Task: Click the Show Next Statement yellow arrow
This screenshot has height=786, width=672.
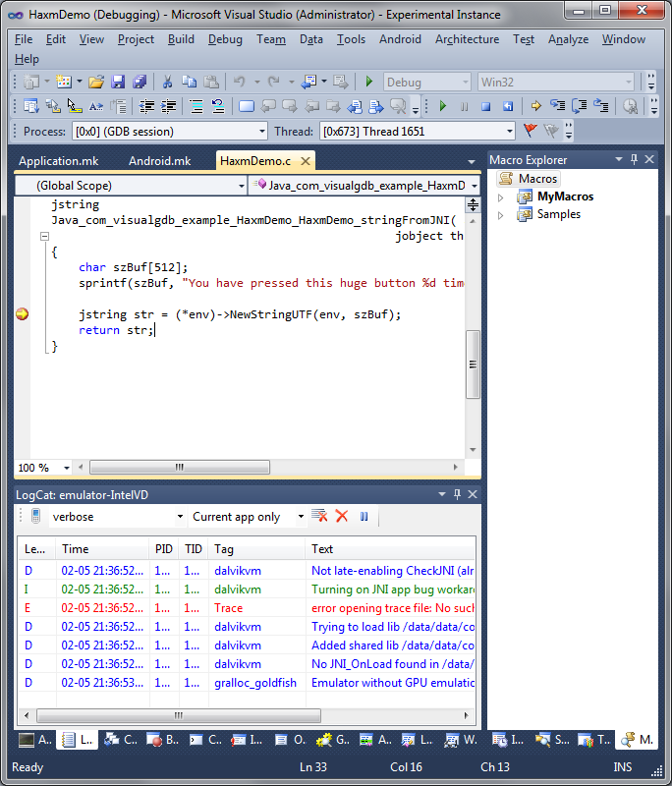Action: pos(535,106)
